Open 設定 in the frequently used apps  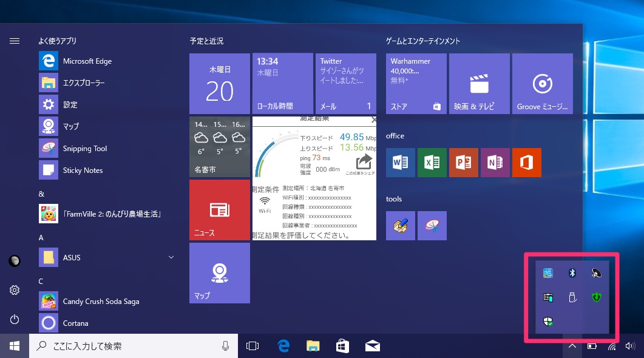(x=107, y=104)
